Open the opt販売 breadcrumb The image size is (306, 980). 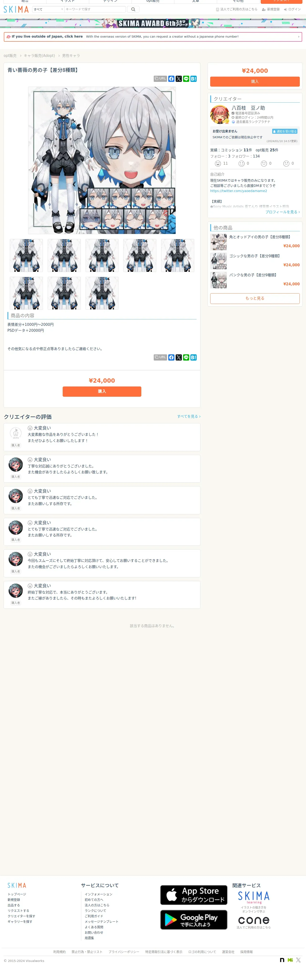pyautogui.click(x=10, y=55)
